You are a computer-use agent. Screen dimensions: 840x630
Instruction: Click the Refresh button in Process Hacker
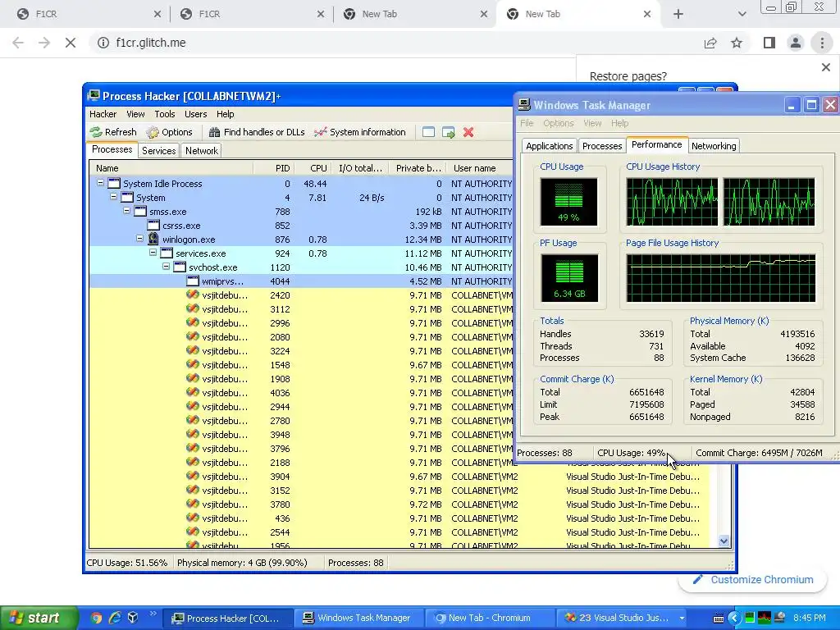113,132
